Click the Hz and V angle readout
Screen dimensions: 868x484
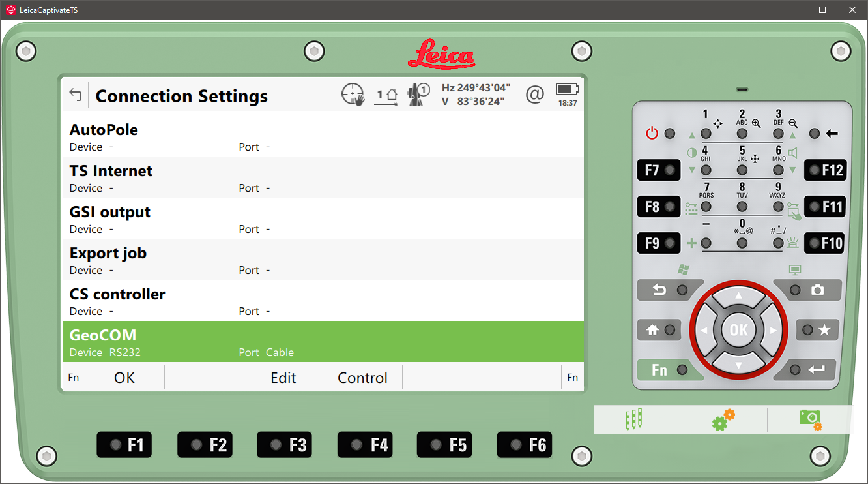(476, 95)
